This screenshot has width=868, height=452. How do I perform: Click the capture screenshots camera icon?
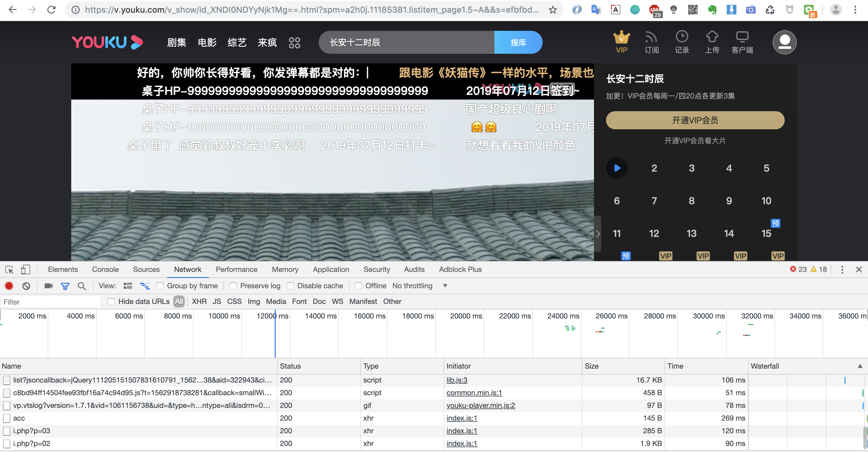coord(49,286)
